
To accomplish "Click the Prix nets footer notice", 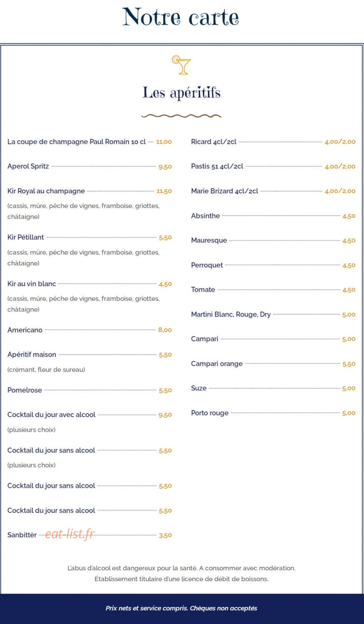I will point(181,608).
